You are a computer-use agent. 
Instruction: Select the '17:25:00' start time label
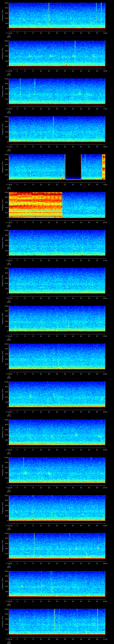(x=9, y=450)
